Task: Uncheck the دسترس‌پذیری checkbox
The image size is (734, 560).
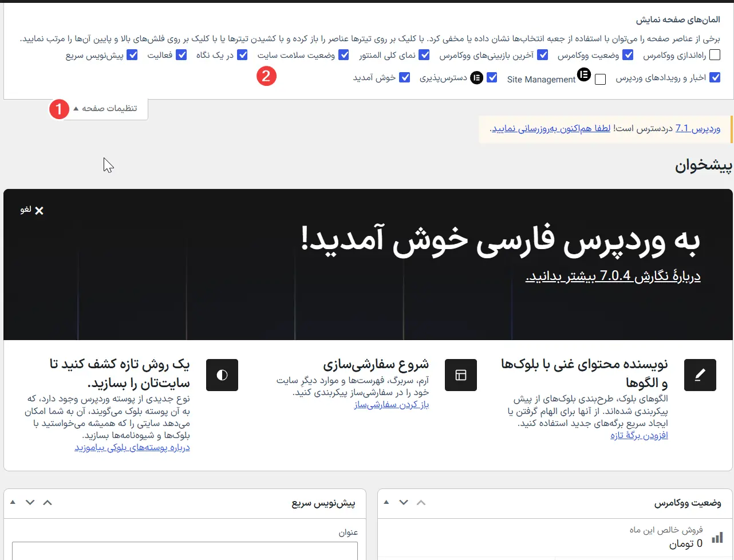Action: coord(492,77)
